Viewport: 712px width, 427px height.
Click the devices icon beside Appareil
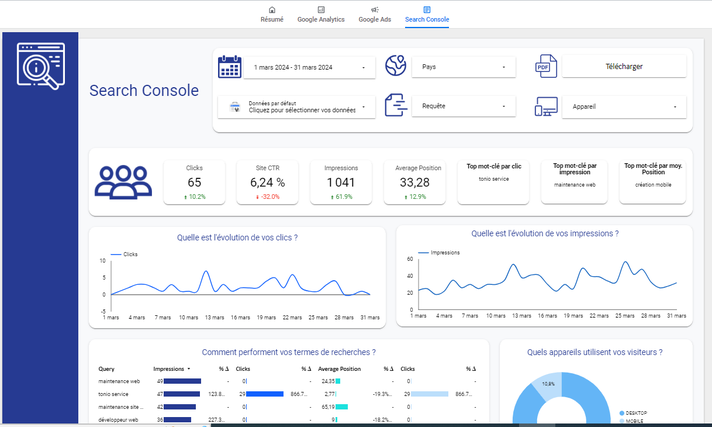point(546,106)
